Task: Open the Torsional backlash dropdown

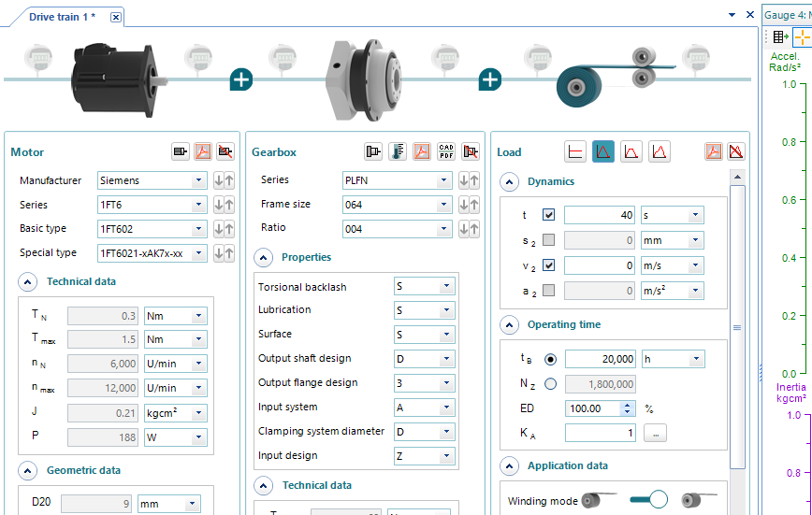Action: click(x=425, y=286)
